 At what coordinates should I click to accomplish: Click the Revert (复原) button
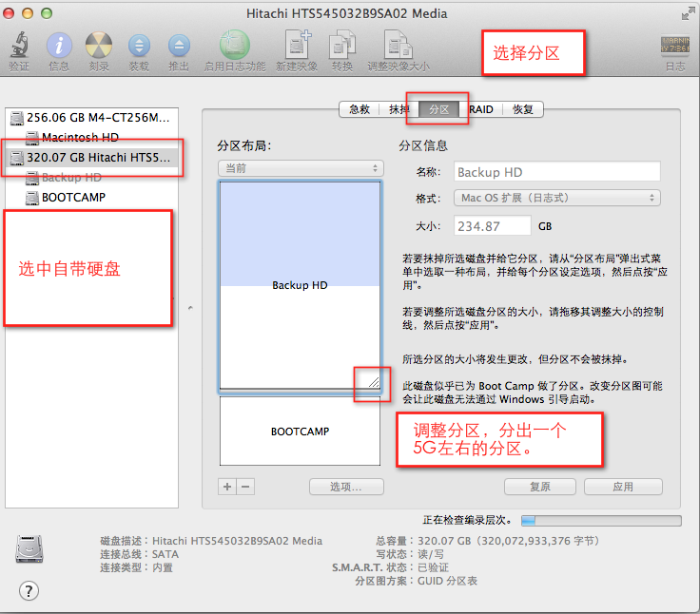[x=539, y=487]
